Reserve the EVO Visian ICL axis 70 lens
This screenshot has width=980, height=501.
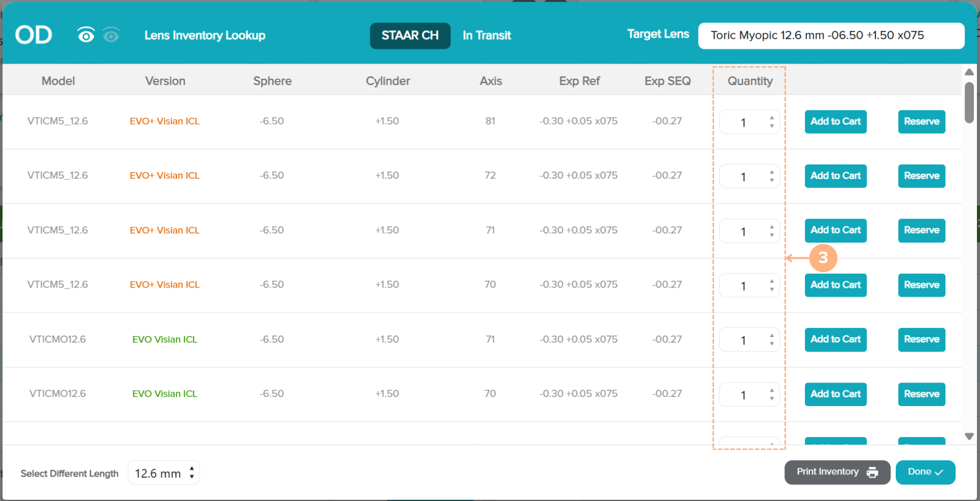(x=921, y=394)
